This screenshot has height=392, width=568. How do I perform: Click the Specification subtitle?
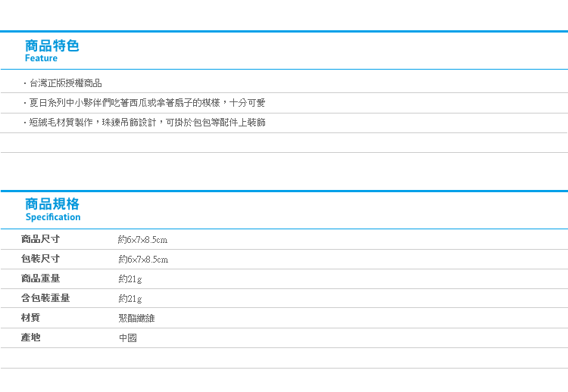coord(53,217)
